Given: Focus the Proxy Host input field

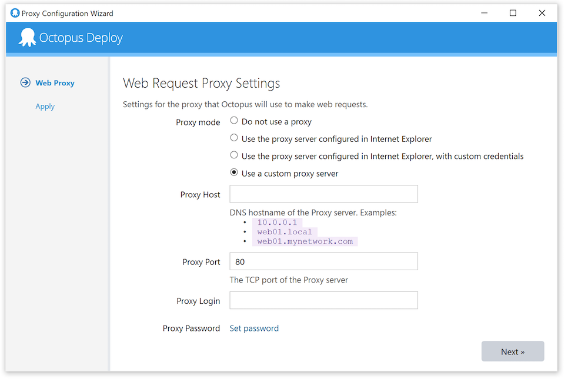Looking at the screenshot, I should 323,194.
